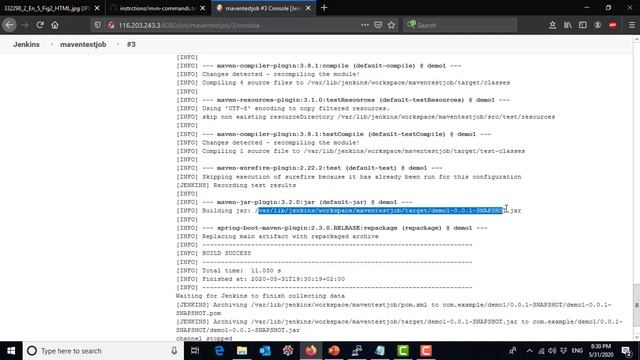Reload the Jenkins console page
640x360 pixels.
point(40,25)
